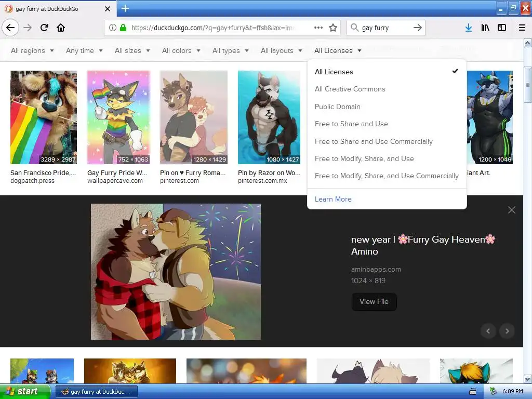Expand the All sizes filter
532x399 pixels.
pos(132,50)
